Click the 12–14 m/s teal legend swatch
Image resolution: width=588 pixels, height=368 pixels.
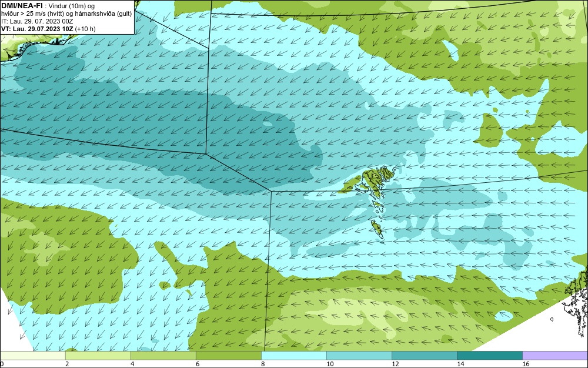point(424,356)
